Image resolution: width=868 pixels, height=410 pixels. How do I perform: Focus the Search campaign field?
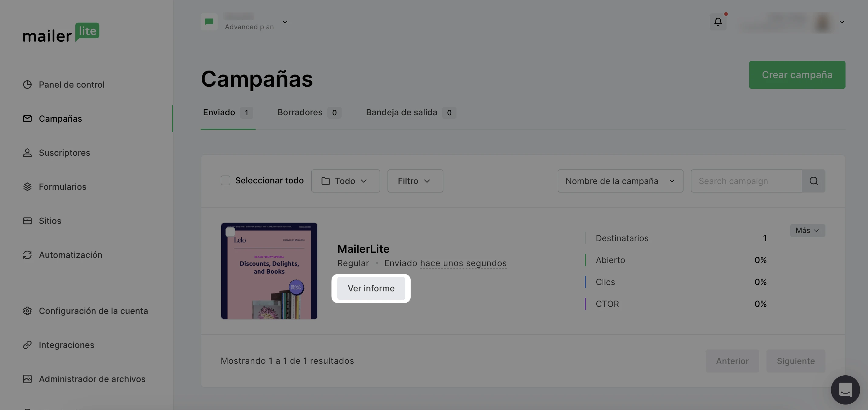(746, 181)
